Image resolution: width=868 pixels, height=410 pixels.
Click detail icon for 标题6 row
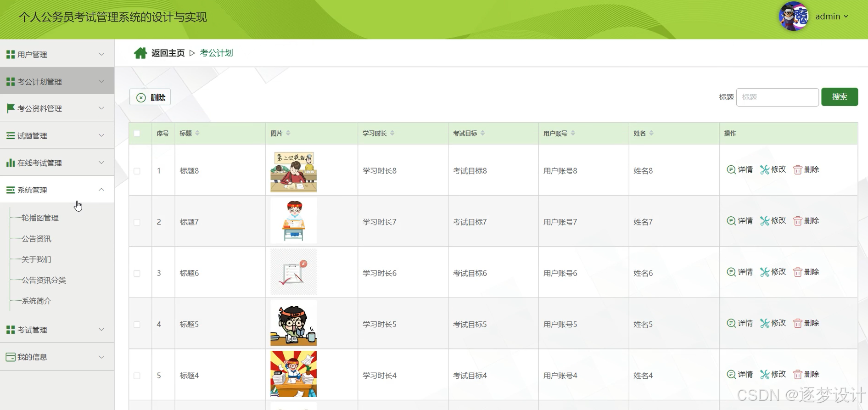coord(731,272)
